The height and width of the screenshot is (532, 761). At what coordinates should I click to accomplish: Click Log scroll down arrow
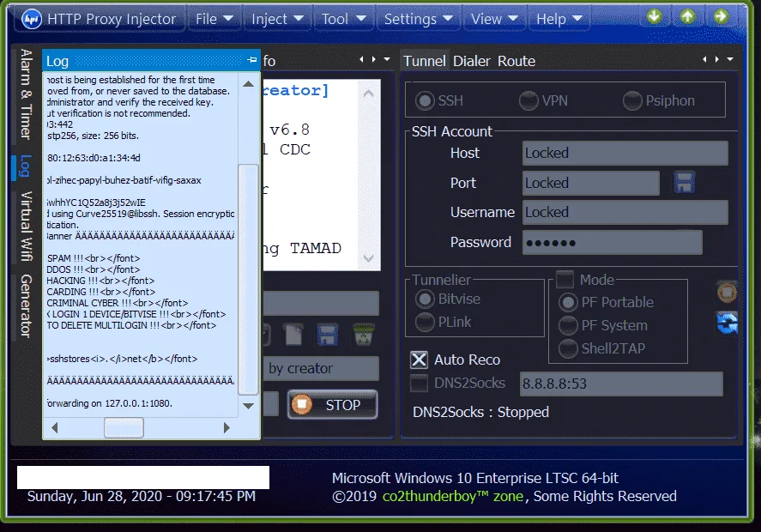pyautogui.click(x=249, y=406)
